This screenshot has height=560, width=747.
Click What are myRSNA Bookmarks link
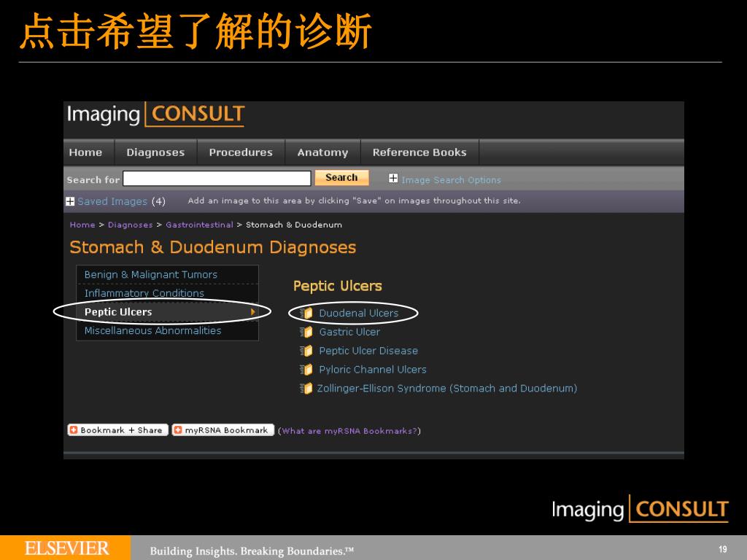pos(349,431)
